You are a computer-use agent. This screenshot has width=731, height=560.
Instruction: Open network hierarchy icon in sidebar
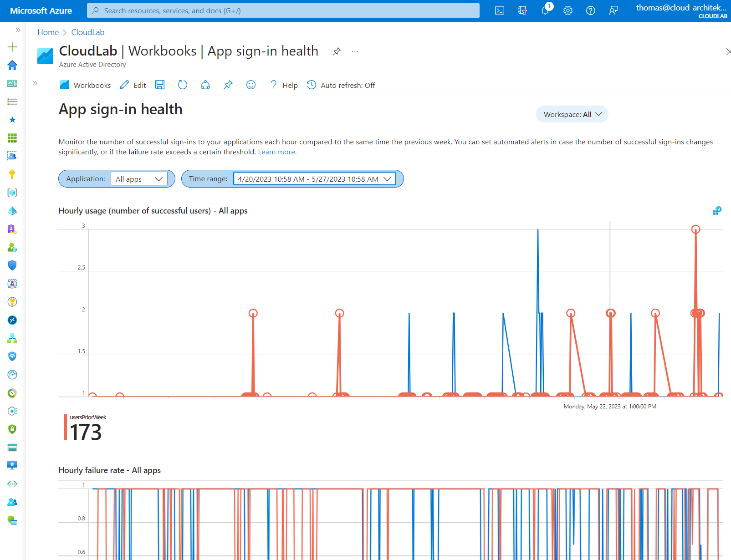(12, 338)
